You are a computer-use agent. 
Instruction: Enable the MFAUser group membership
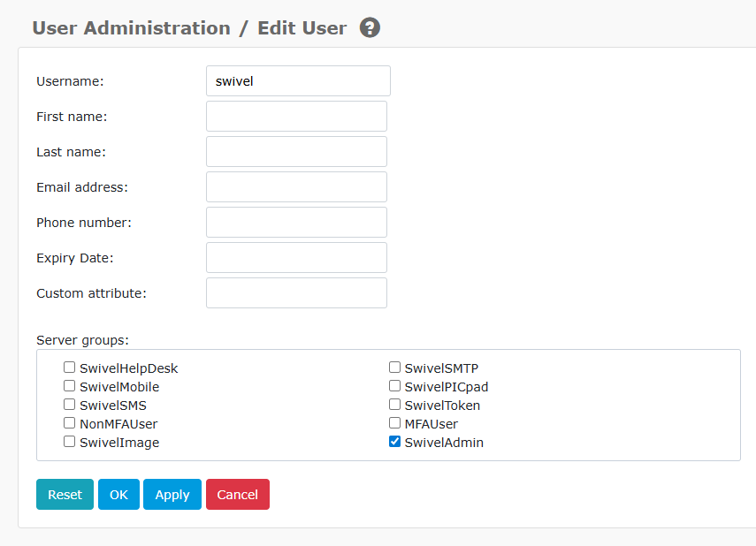coord(394,422)
